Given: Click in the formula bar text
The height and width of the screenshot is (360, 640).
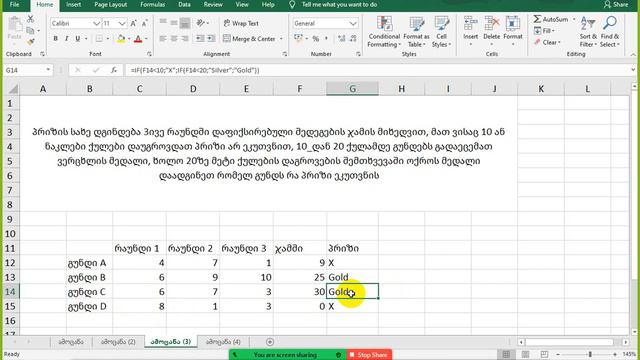Looking at the screenshot, I should tap(195, 70).
